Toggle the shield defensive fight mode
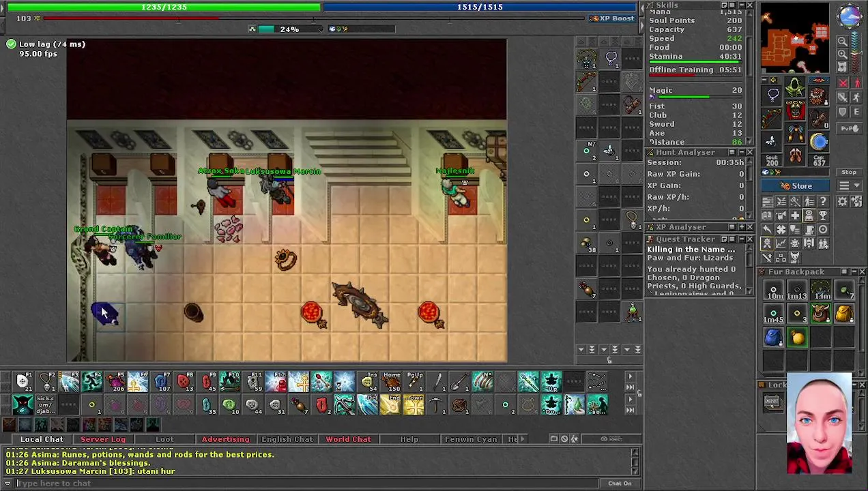This screenshot has width=868, height=491. pos(842,112)
